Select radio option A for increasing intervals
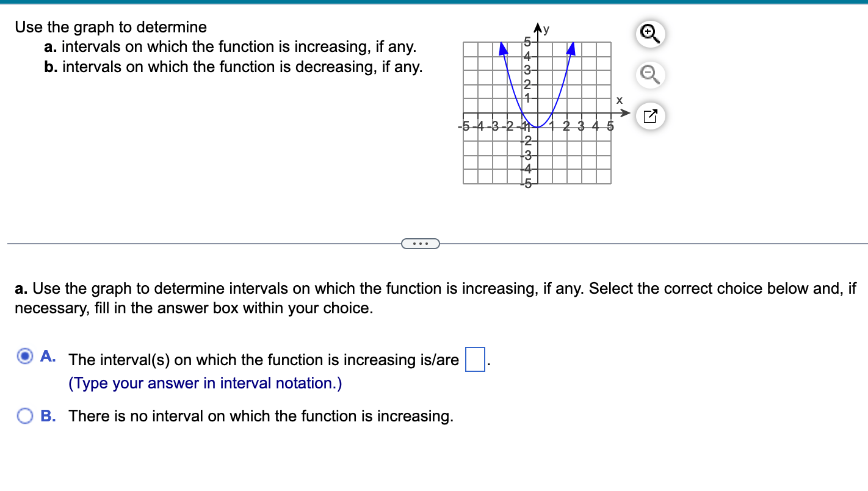Screen dimensions: 868x491 pos(25,356)
